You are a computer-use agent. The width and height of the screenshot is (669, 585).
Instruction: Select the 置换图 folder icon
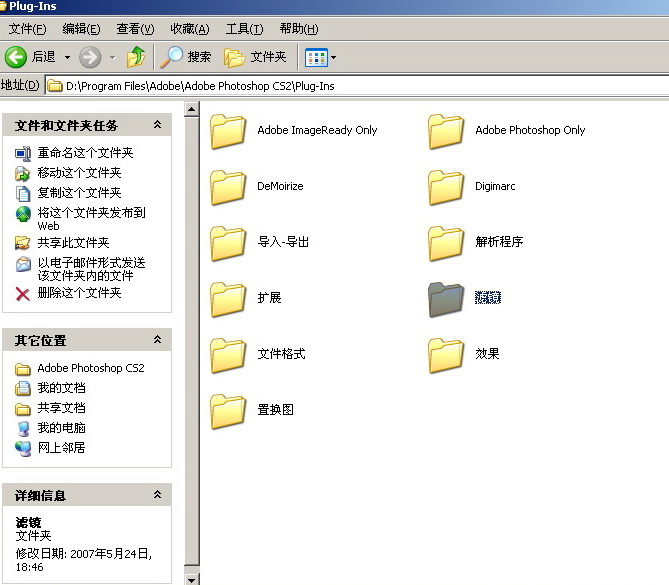click(x=228, y=411)
